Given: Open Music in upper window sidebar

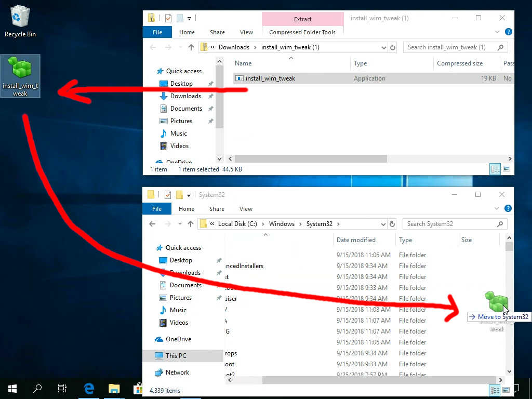Looking at the screenshot, I should coord(179,134).
